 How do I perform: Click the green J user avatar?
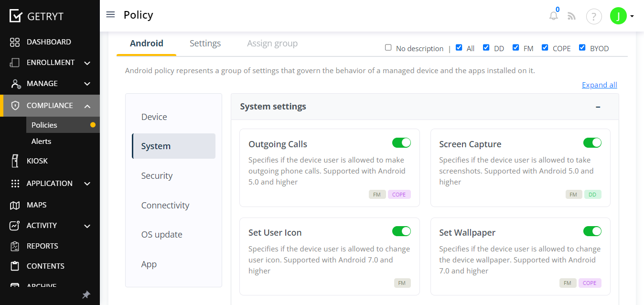618,16
